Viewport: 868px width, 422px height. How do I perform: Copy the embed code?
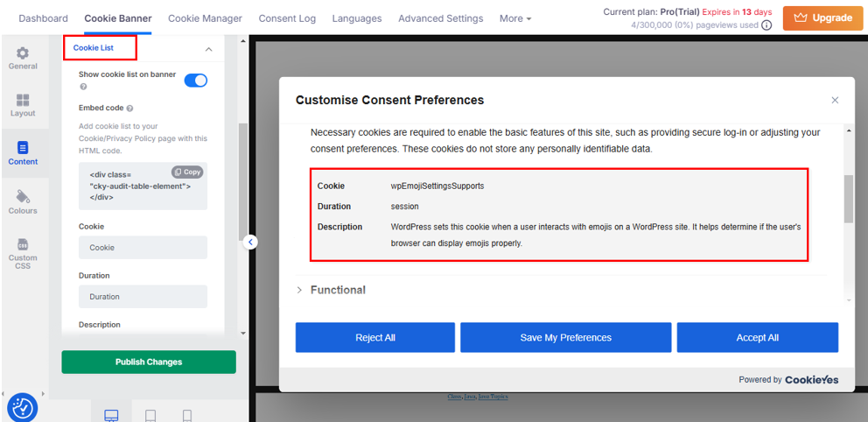tap(187, 172)
